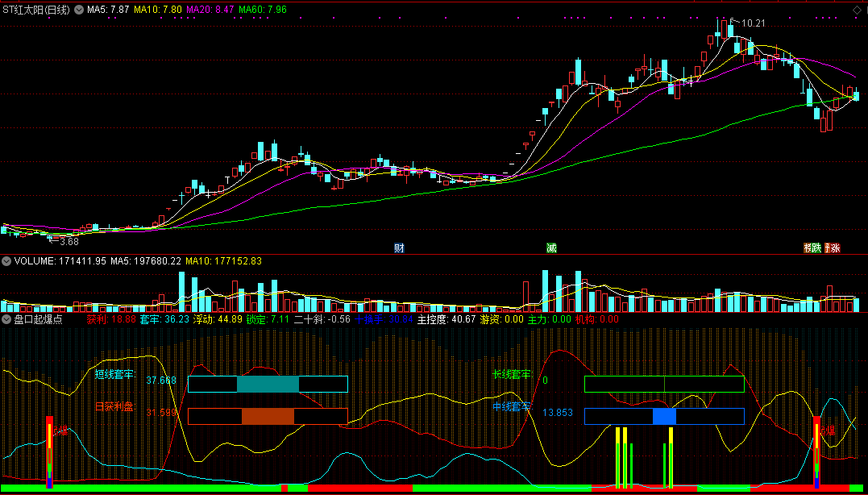
Task: Click the teal 短线套牢 progress bar
Action: pyautogui.click(x=268, y=384)
